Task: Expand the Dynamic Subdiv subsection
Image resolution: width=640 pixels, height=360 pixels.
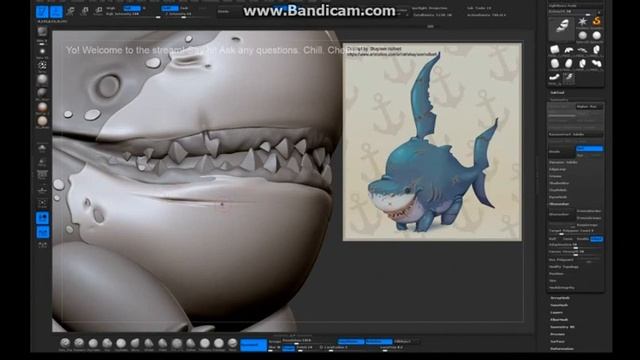Action: pyautogui.click(x=564, y=162)
